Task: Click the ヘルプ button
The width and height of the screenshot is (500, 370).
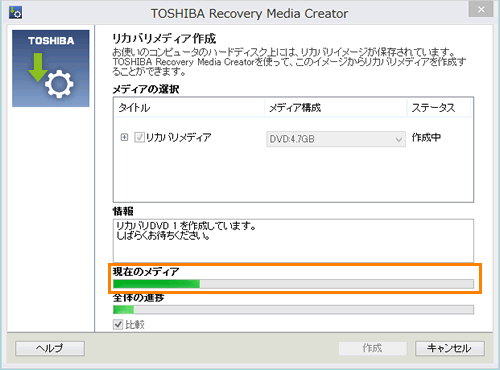Action: pos(50,348)
